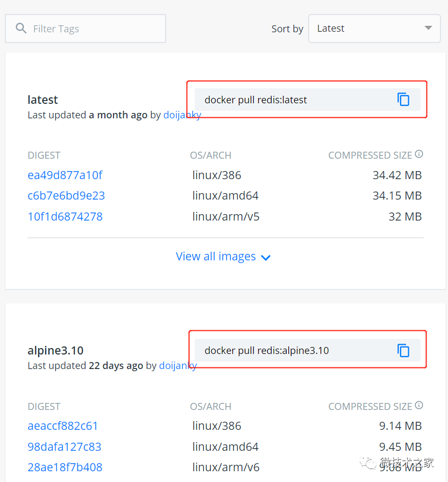The image size is (448, 482).
Task: Click the info icon beside alpine3.10's COMPRESSED SIZE
Action: (x=419, y=405)
